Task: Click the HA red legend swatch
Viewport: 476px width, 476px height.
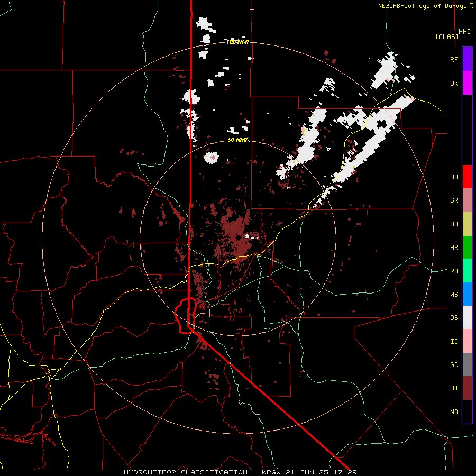Action: click(467, 177)
